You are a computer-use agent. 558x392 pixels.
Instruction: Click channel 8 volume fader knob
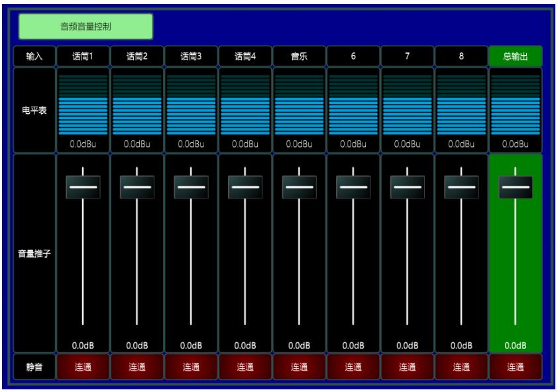pyautogui.click(x=461, y=187)
